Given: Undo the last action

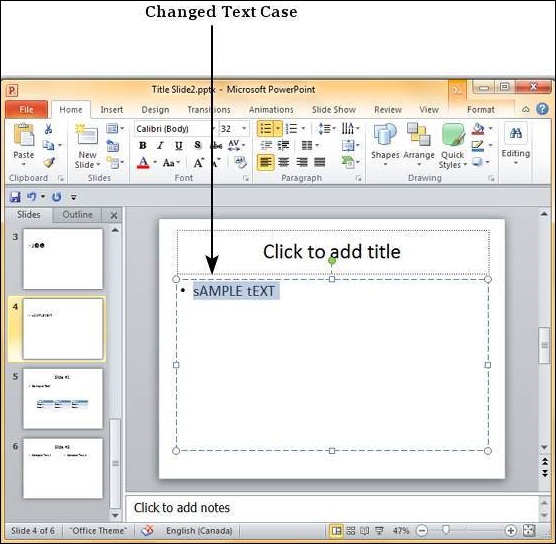Looking at the screenshot, I should coord(32,196).
